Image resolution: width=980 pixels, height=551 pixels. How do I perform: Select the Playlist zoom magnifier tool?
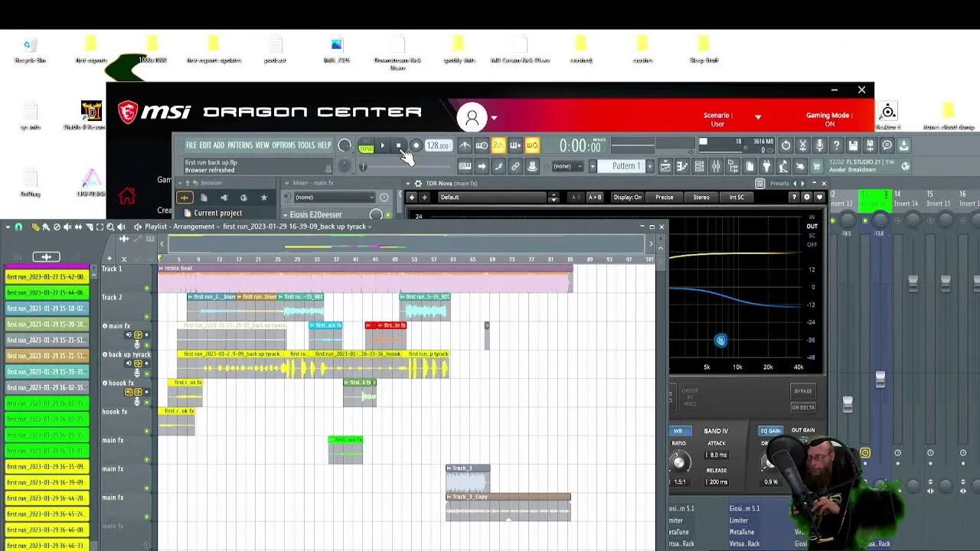tap(110, 227)
